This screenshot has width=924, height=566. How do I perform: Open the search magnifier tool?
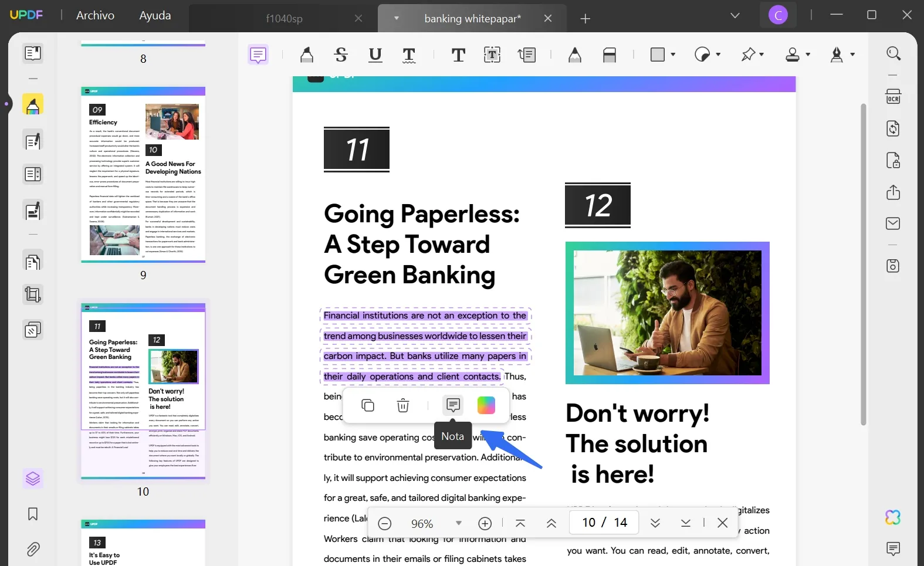click(x=893, y=54)
